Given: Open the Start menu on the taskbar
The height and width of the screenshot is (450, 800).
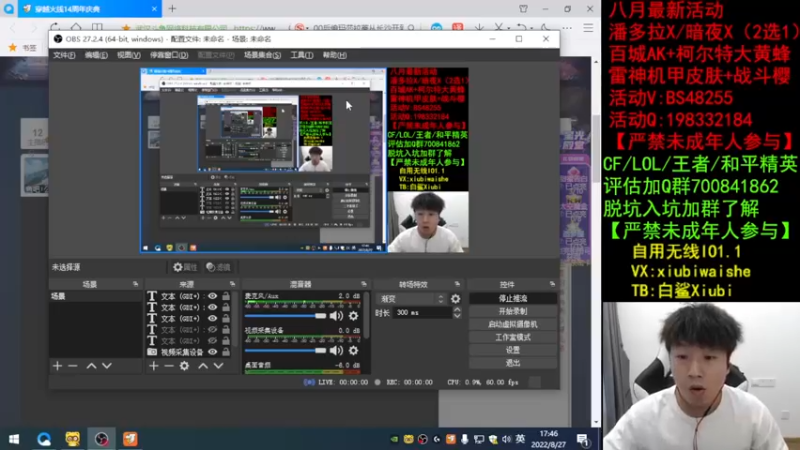Looking at the screenshot, I should tap(14, 439).
